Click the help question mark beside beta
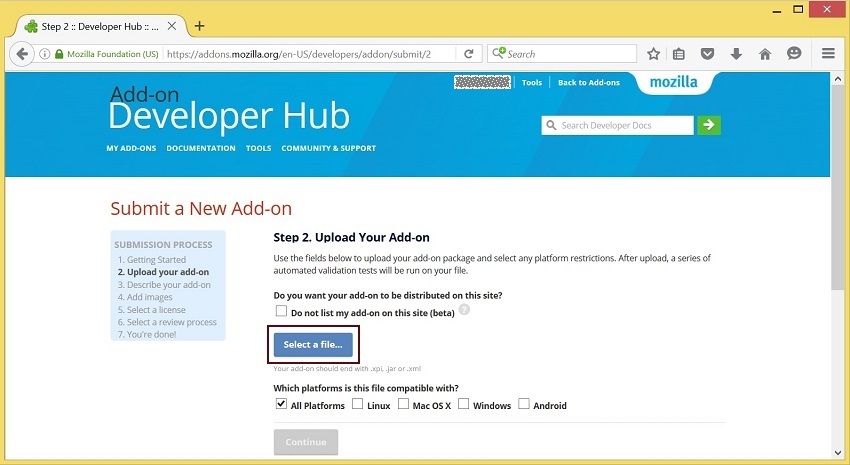Image resolution: width=850 pixels, height=465 pixels. [x=464, y=309]
